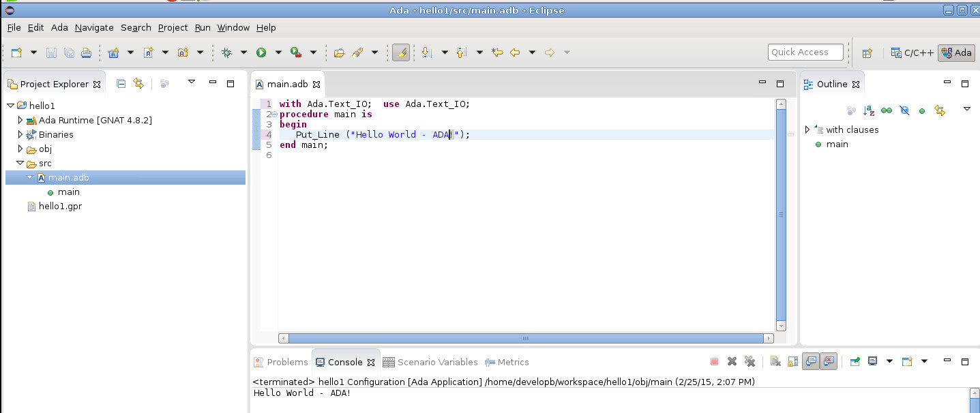Click the Next Annotation down arrow icon

coord(427,52)
